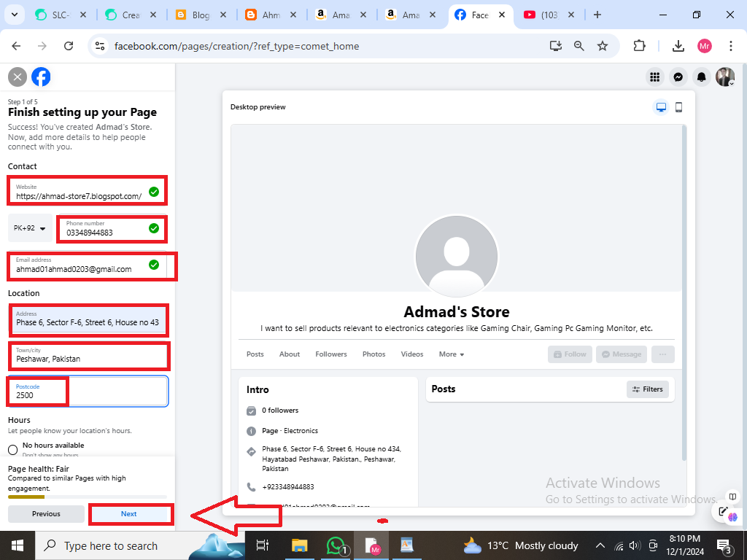Switch to the Ahm Blogger tab
The height and width of the screenshot is (560, 747).
pyautogui.click(x=271, y=15)
